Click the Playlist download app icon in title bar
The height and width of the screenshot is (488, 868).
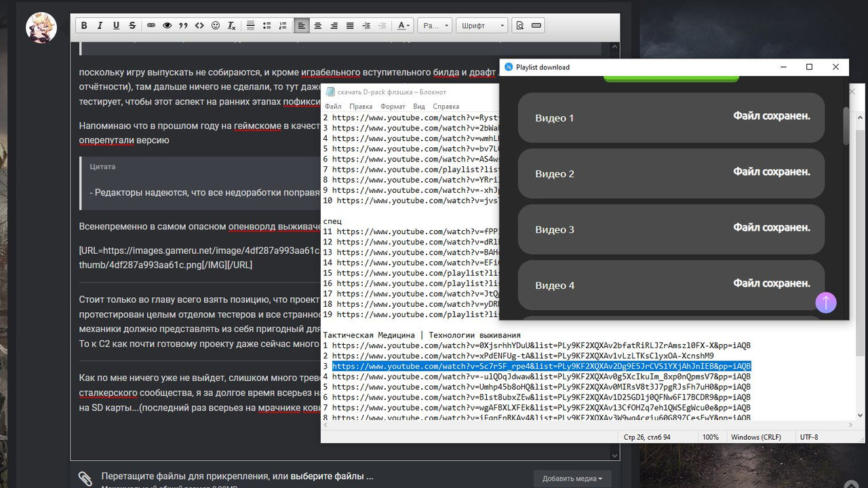509,67
